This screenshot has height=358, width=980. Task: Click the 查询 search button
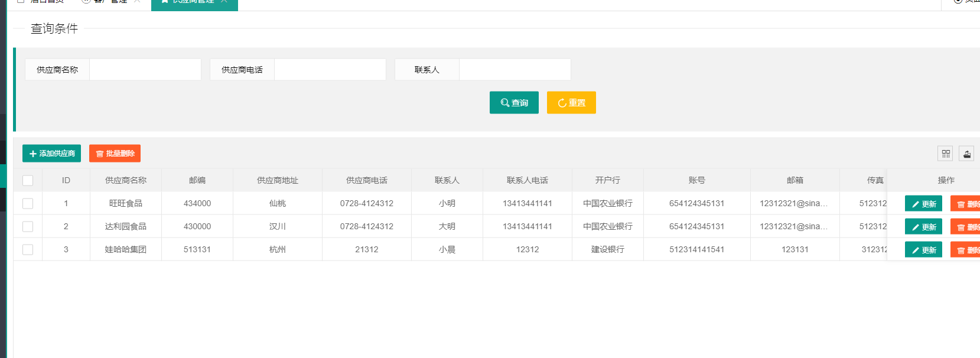coord(514,103)
